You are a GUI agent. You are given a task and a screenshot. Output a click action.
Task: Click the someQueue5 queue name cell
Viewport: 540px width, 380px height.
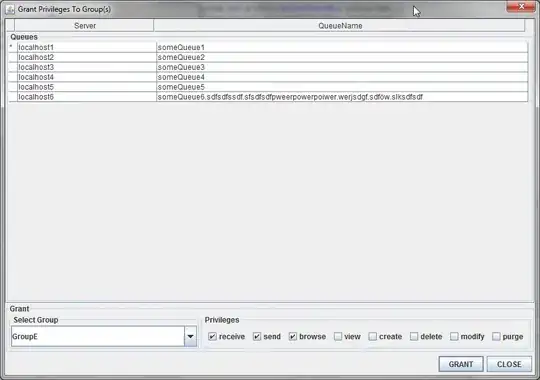[x=342, y=87]
